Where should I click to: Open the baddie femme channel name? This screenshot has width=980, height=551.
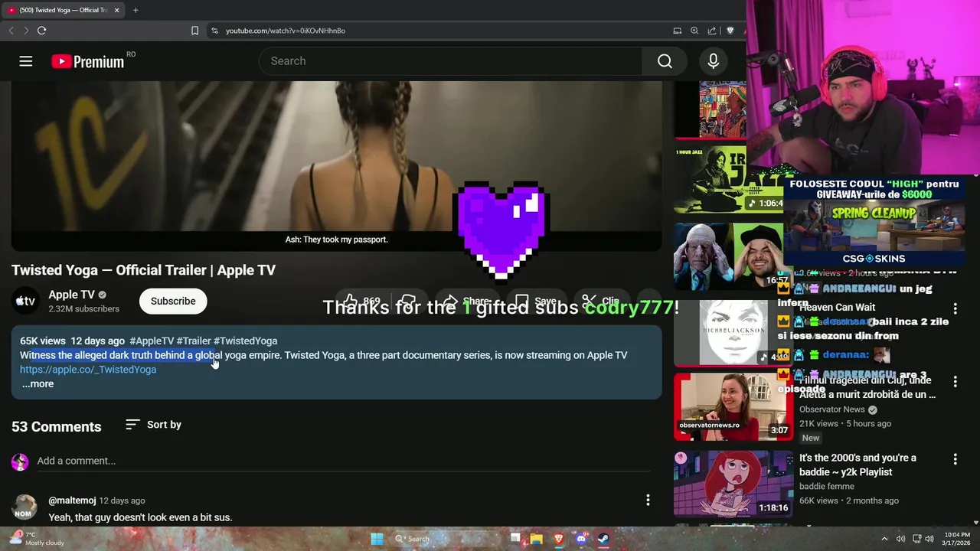(827, 486)
